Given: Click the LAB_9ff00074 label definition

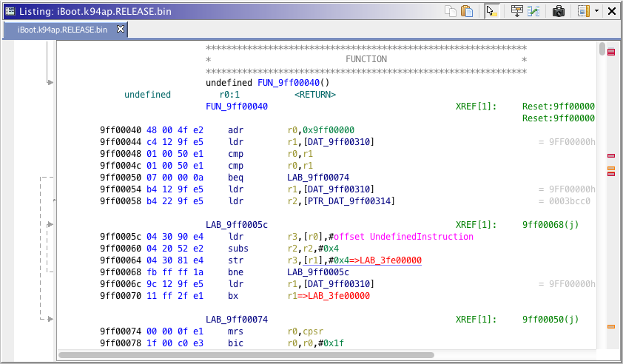Looking at the screenshot, I should pyautogui.click(x=237, y=320).
